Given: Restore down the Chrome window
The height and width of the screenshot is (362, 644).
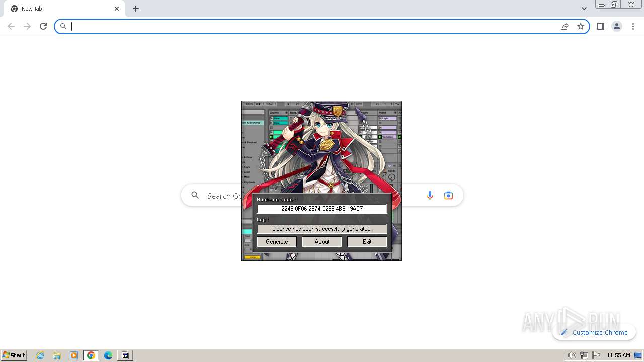Looking at the screenshot, I should tap(614, 5).
